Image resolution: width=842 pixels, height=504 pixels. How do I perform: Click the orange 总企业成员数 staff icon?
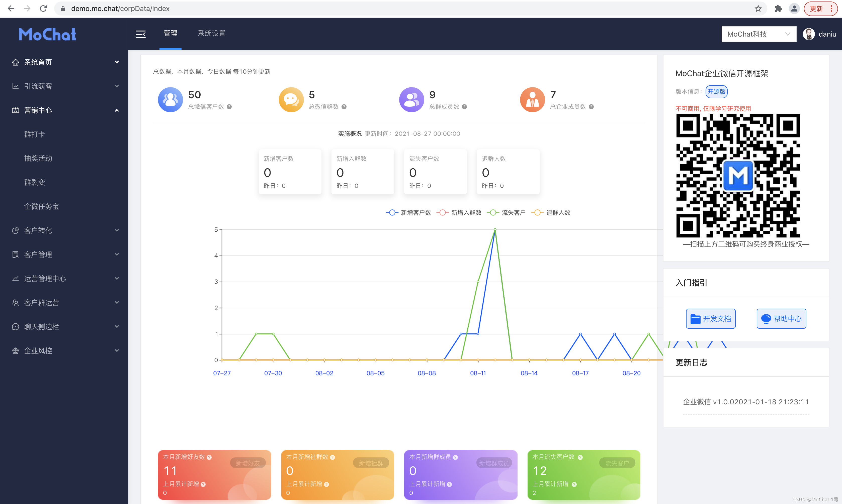point(532,100)
